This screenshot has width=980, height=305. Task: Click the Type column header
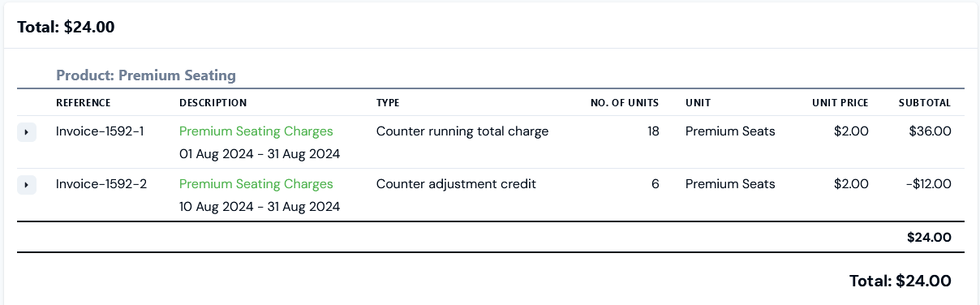[x=388, y=103]
